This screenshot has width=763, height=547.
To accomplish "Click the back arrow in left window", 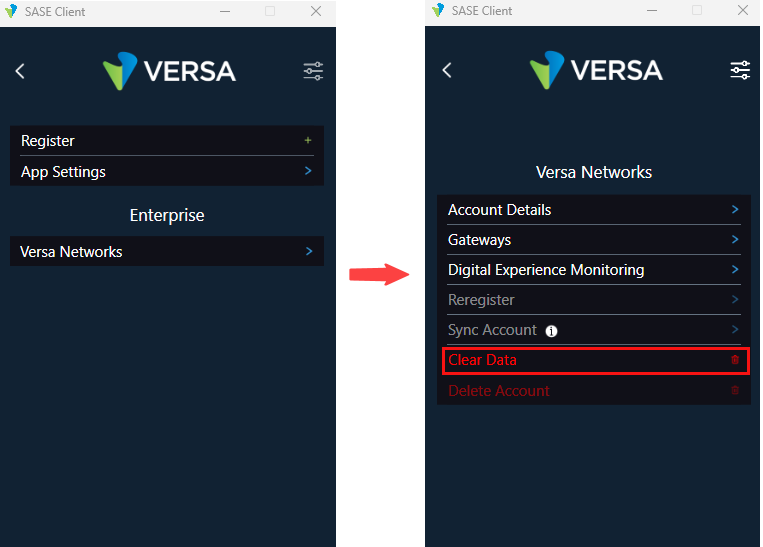I will 20,71.
